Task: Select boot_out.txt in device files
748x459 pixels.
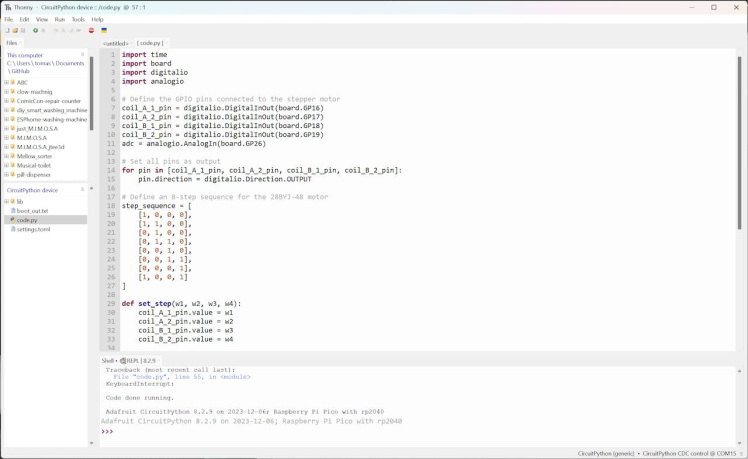Action: (x=32, y=211)
